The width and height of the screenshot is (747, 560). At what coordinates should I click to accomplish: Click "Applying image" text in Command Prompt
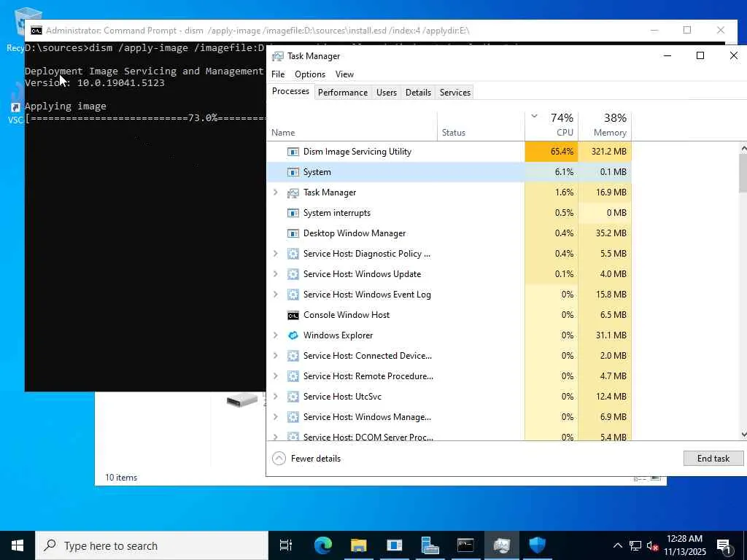66,106
